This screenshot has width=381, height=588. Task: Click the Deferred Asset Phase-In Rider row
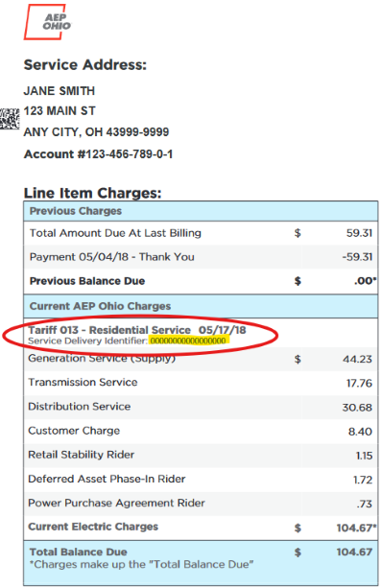coord(201,480)
